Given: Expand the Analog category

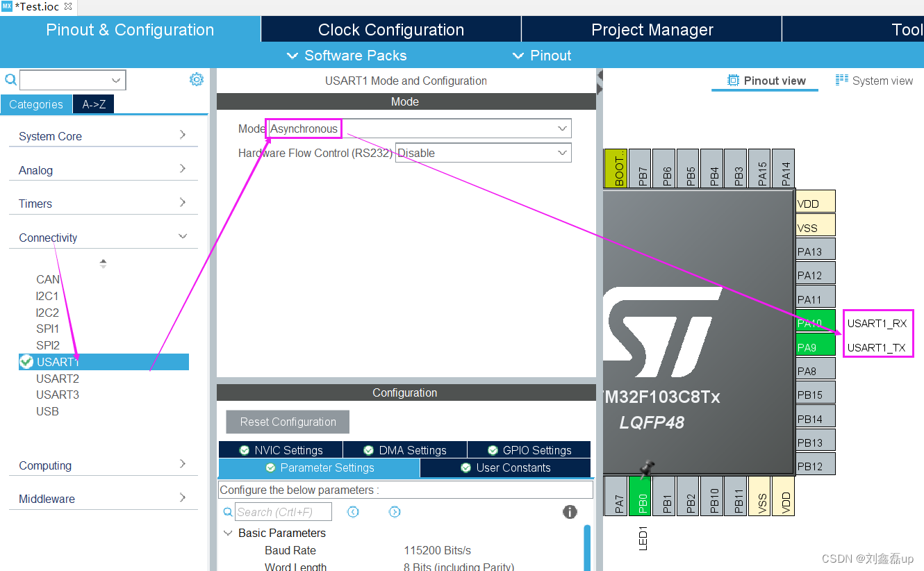Looking at the screenshot, I should (x=104, y=169).
